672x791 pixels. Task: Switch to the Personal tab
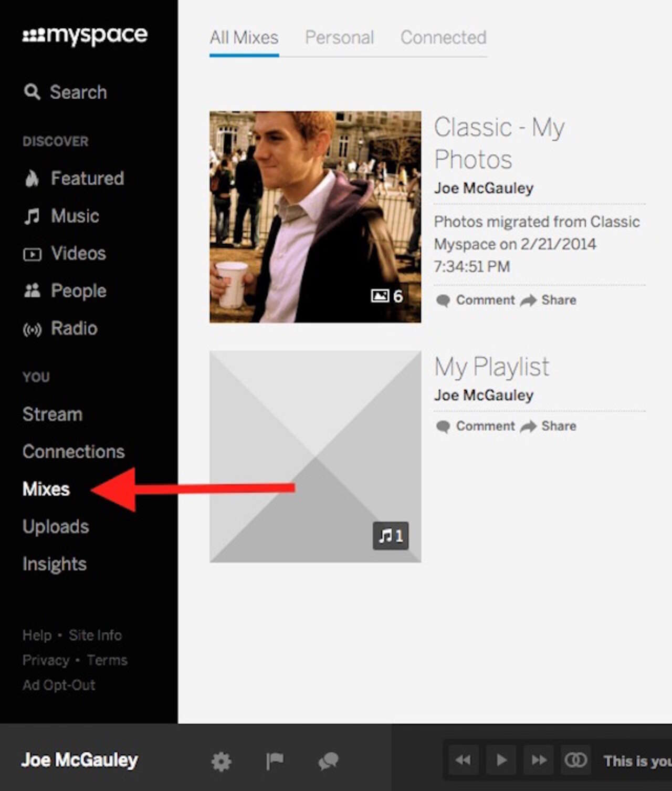(x=339, y=37)
